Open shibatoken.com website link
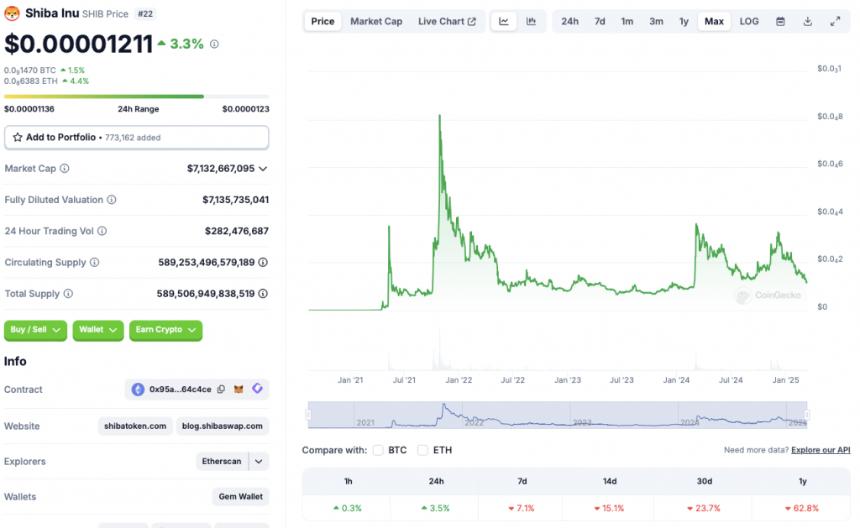 pos(135,426)
